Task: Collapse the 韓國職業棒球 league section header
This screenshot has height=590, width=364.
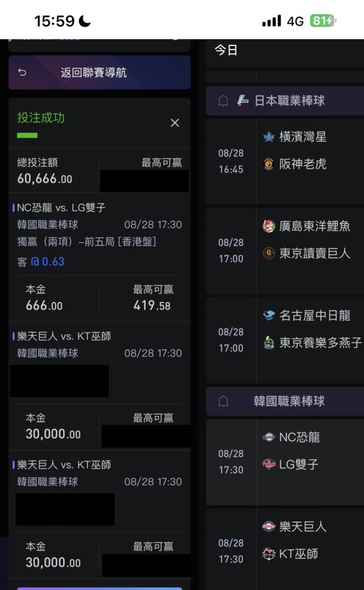Action: tap(285, 401)
